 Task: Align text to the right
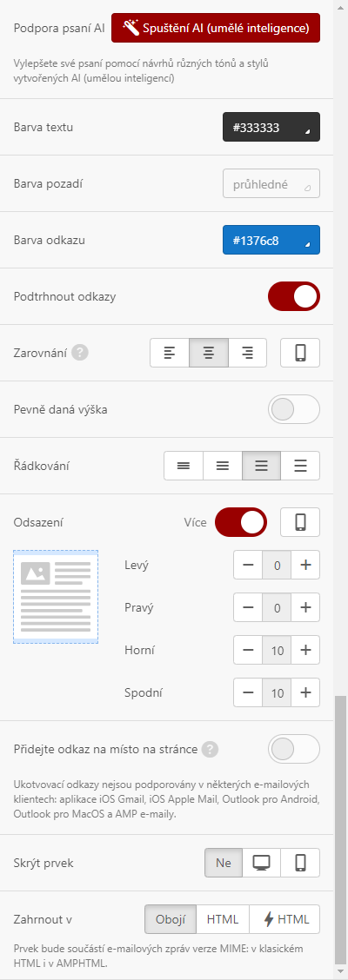pos(248,353)
